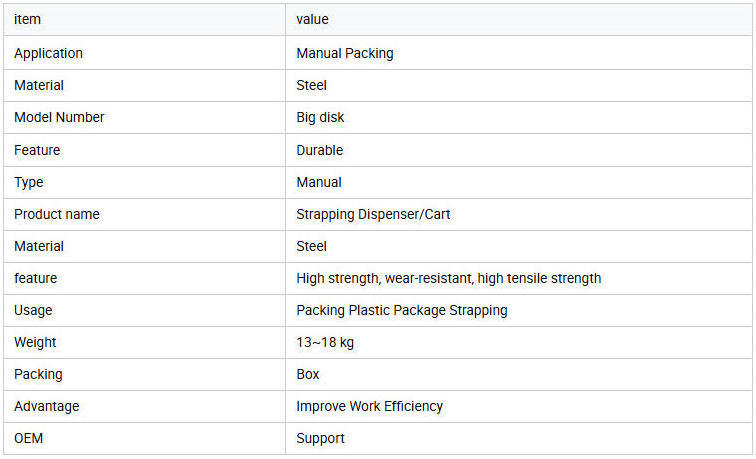Select the "Model Number" label cell
Viewport: 756px width, 459px height.
click(x=59, y=117)
